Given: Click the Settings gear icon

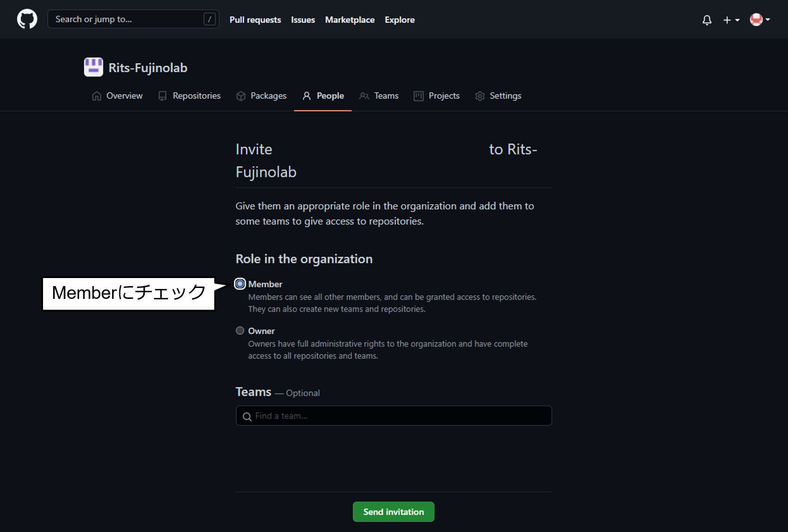Looking at the screenshot, I should pos(480,96).
